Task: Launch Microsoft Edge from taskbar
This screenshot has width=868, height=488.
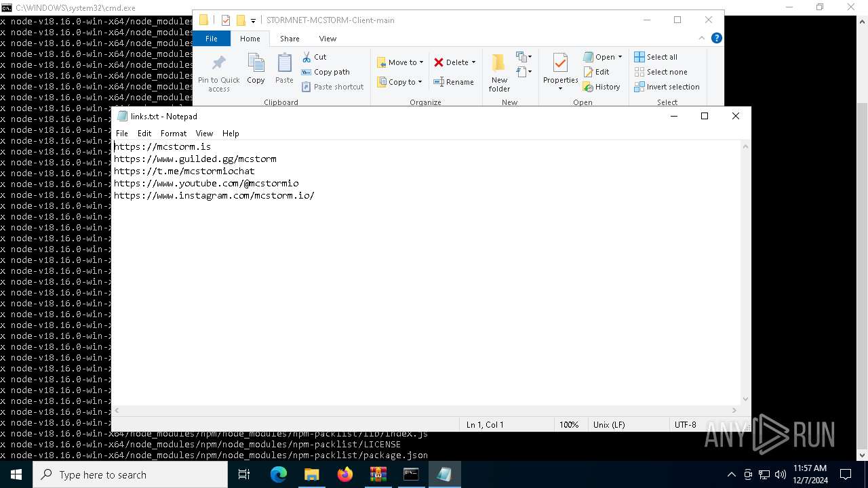Action: coord(279,474)
